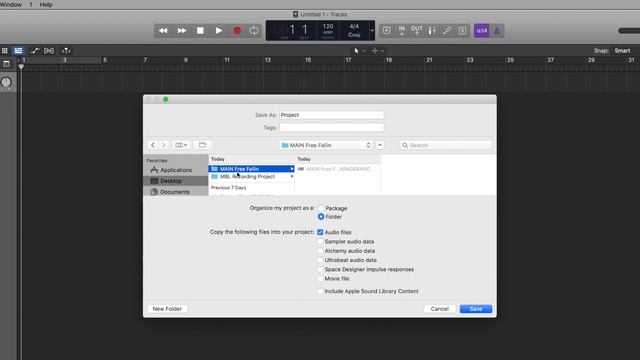
Task: Click the Rewind transport button
Action: tap(163, 31)
